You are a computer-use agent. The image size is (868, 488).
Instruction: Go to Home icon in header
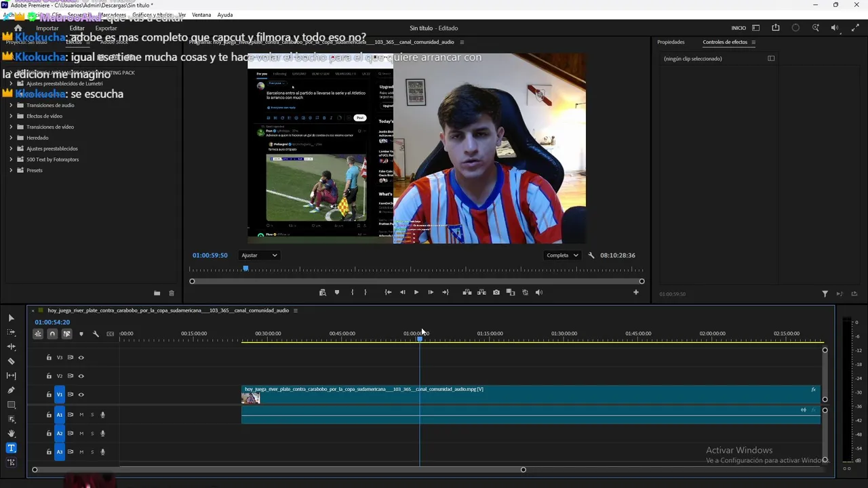click(x=18, y=28)
